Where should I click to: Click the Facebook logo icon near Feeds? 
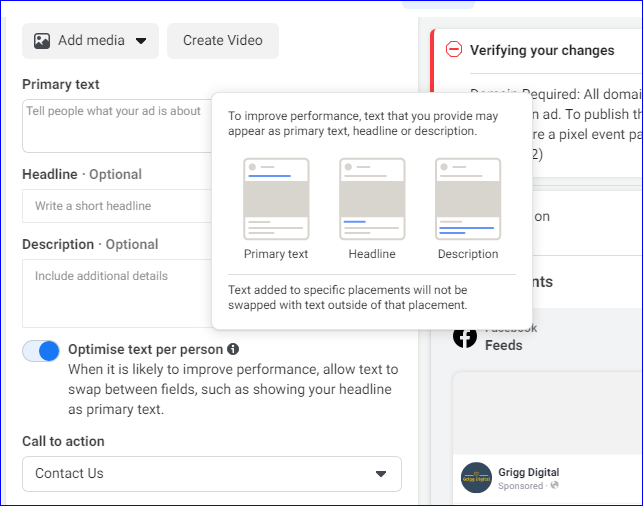click(465, 337)
